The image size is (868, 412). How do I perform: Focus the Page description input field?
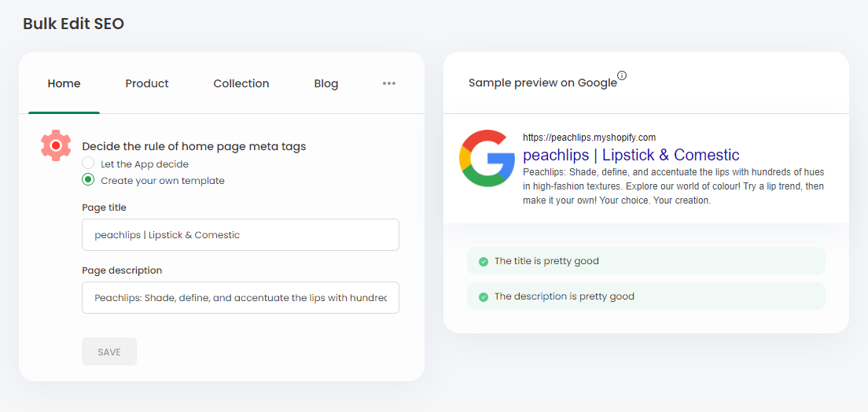tap(241, 297)
